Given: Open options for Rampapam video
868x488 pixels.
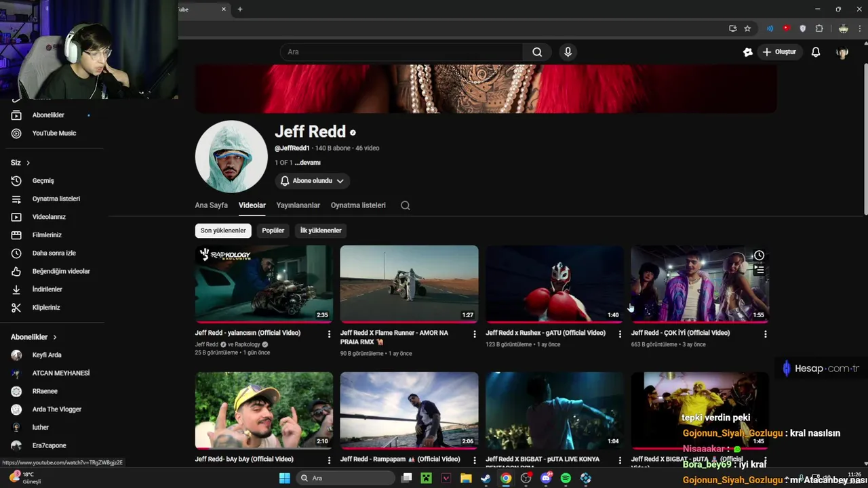Looking at the screenshot, I should [x=475, y=460].
